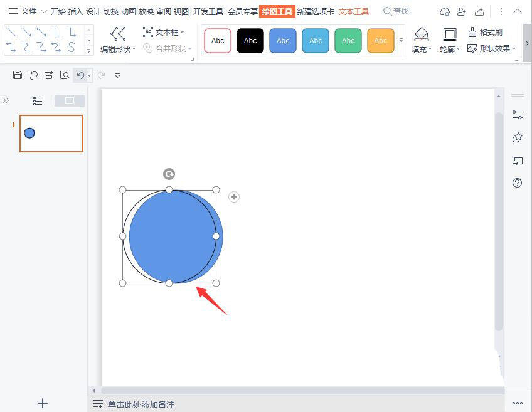Apply the orange Abc shape style

(381, 41)
